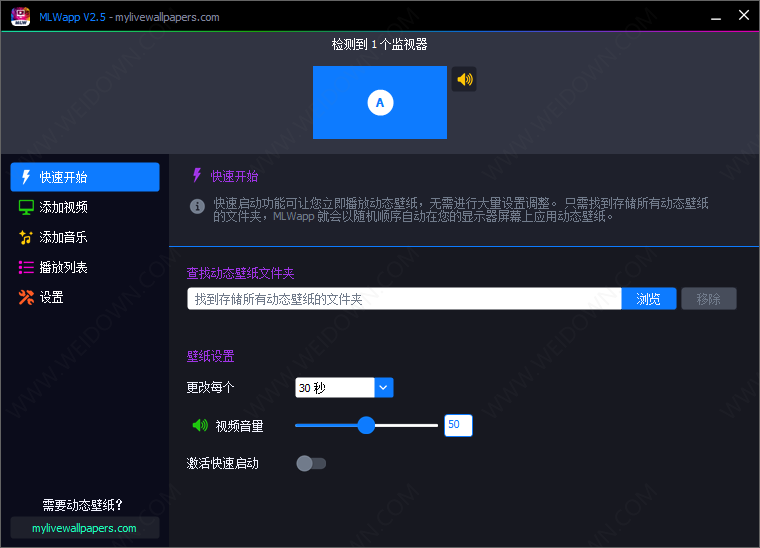Click the green speaker icon by 视频音量

(200, 425)
